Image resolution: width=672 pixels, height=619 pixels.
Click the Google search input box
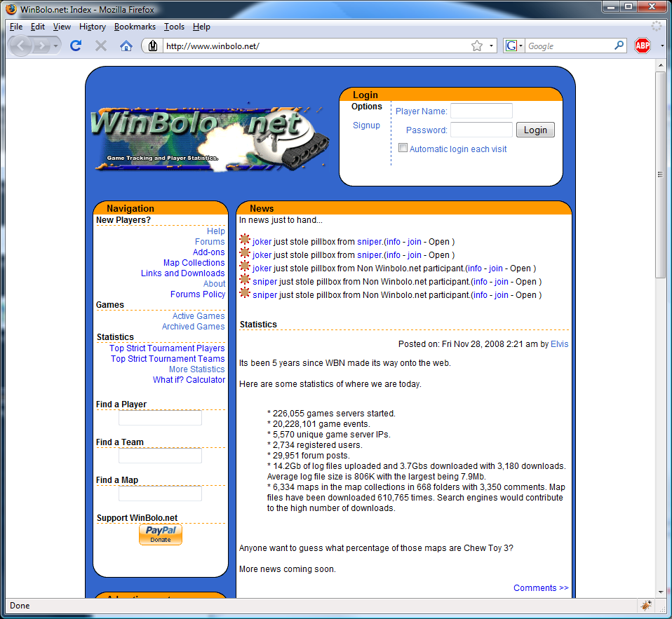point(569,46)
